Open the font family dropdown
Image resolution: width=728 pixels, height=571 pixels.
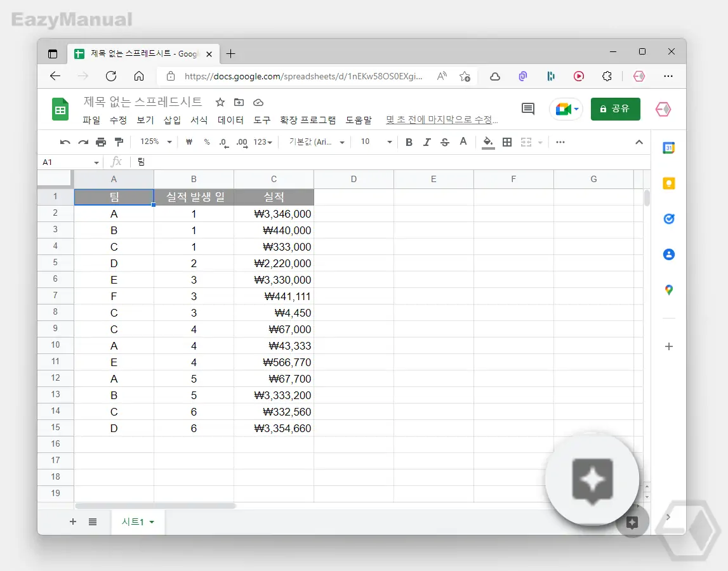point(317,142)
